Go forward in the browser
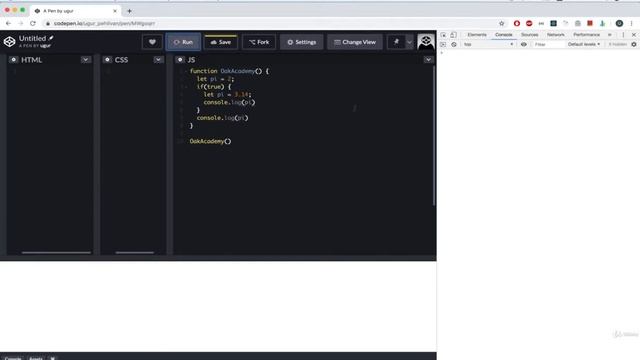 point(20,23)
